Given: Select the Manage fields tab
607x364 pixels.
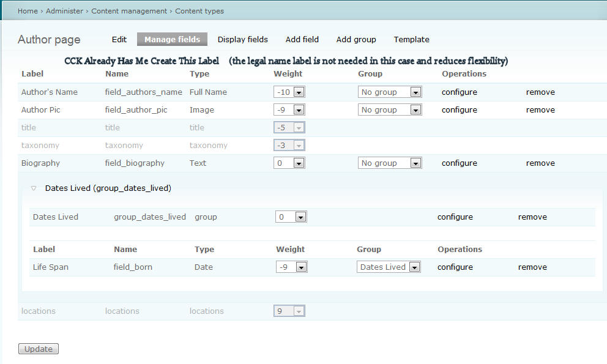Looking at the screenshot, I should click(173, 39).
